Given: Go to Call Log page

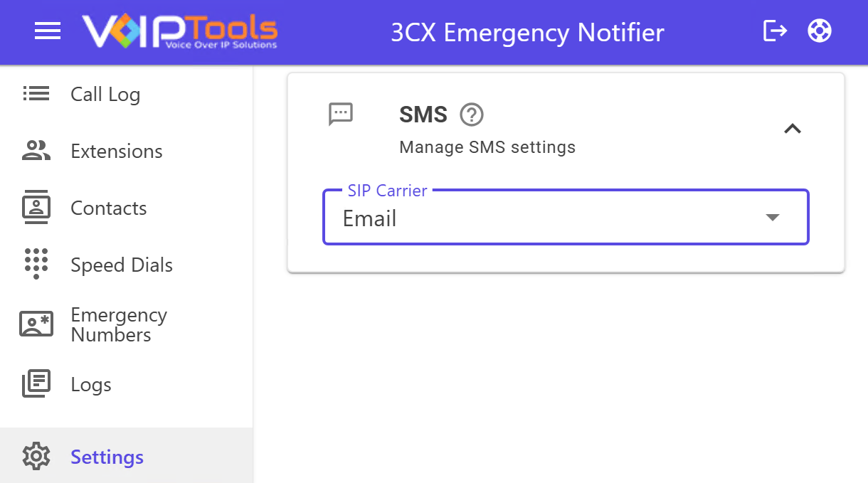Looking at the screenshot, I should (x=105, y=95).
